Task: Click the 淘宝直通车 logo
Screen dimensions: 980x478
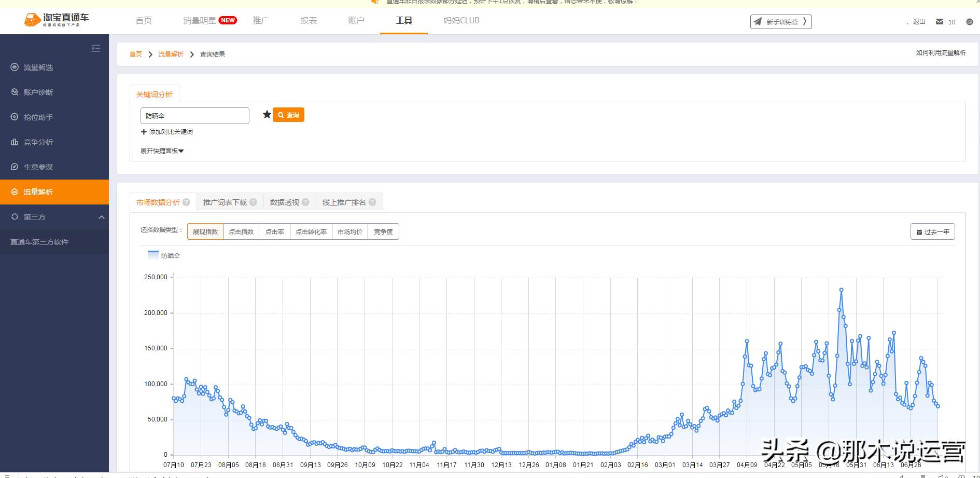Action: click(x=57, y=20)
